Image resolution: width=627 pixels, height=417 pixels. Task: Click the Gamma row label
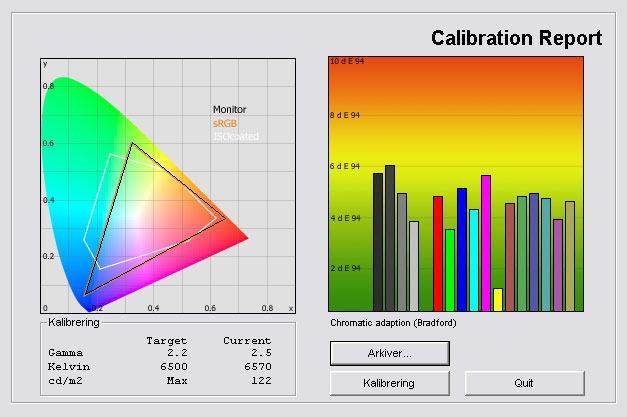[66, 353]
